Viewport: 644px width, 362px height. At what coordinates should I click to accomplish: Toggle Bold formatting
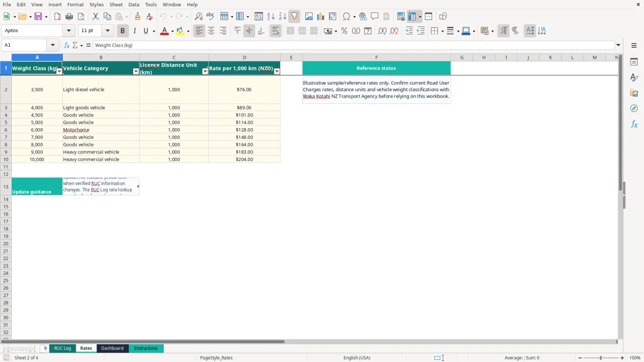coord(122,31)
